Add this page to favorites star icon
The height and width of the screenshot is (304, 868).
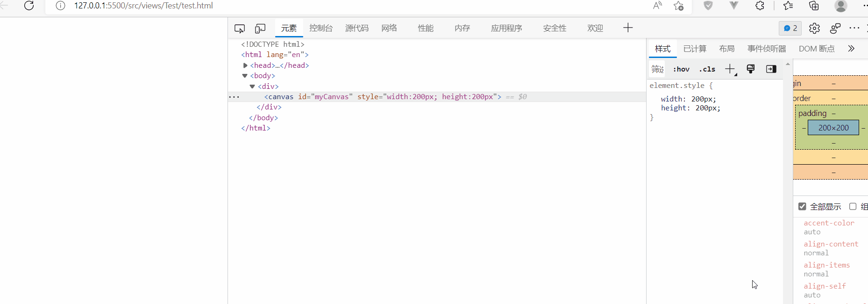coord(679,6)
